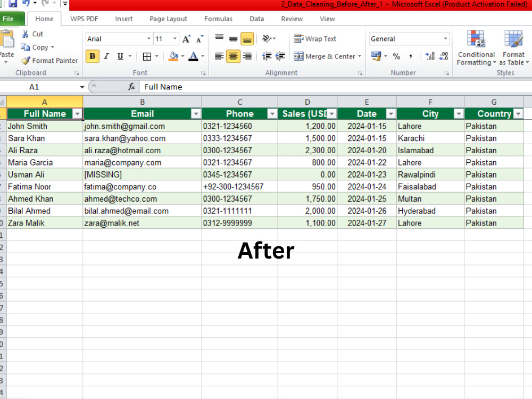This screenshot has width=532, height=399.
Task: Open City column filter dropdown
Action: pyautogui.click(x=459, y=114)
